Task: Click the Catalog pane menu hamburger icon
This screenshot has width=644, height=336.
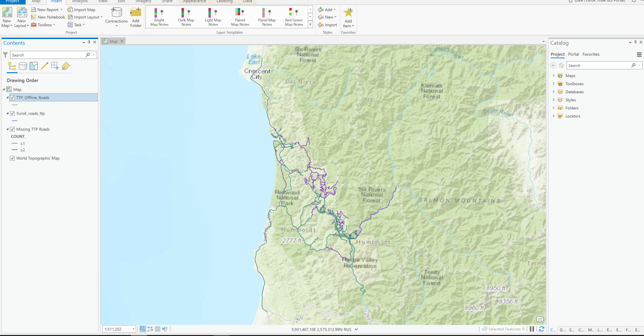Action: [x=639, y=55]
